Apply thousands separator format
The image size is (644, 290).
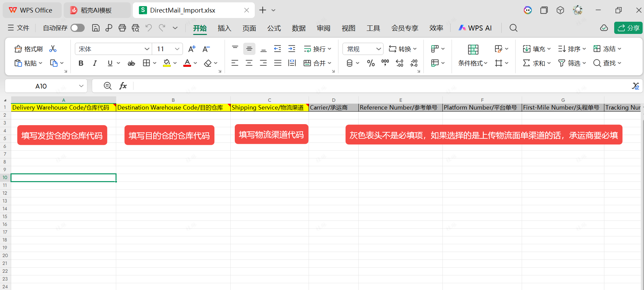click(385, 63)
